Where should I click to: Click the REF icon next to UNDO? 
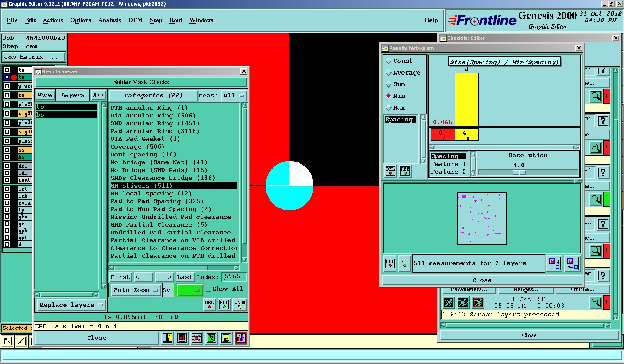point(224,305)
